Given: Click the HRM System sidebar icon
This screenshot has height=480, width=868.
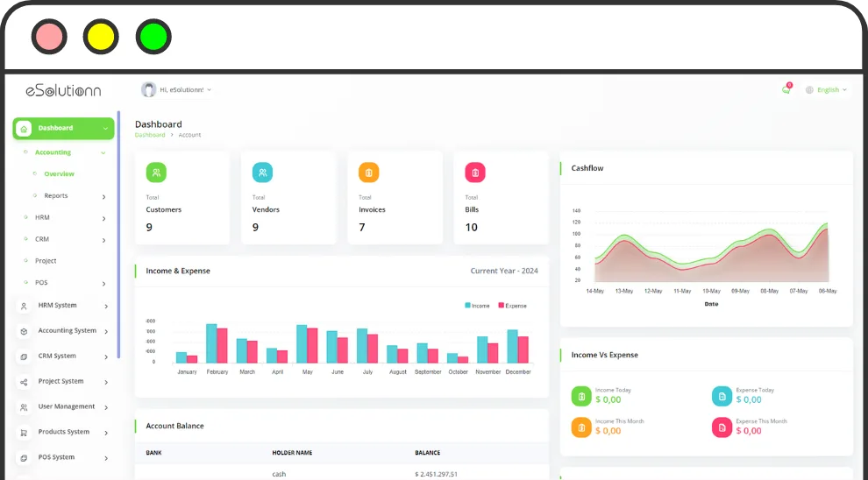Looking at the screenshot, I should 24,306.
